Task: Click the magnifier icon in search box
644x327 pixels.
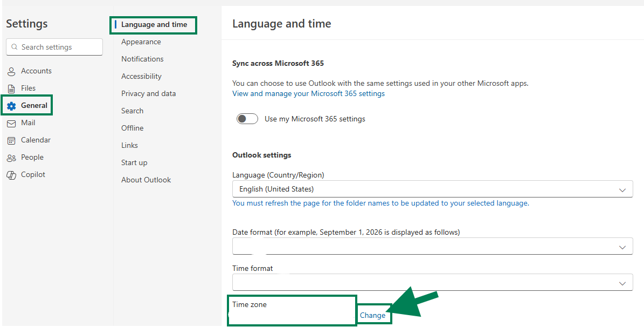Action: (x=15, y=47)
